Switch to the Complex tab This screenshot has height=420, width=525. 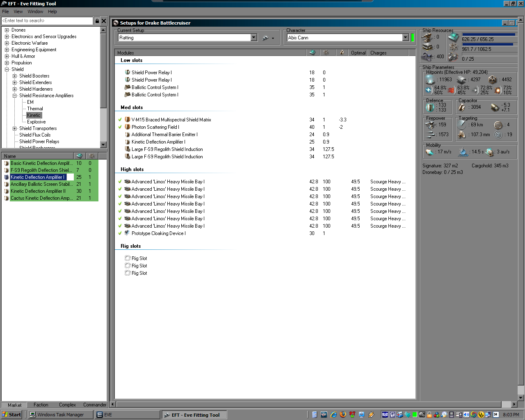click(x=67, y=405)
